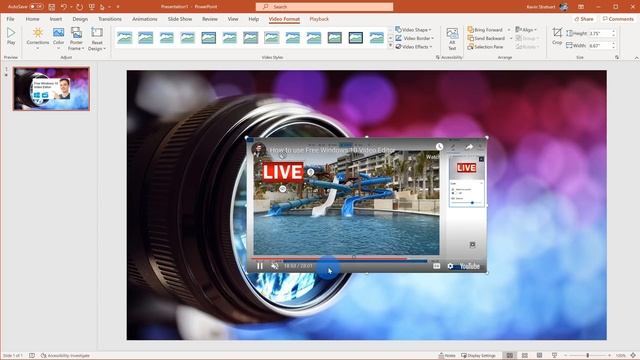Select the black-framed video style second from the right
The width and height of the screenshot is (640, 360).
tap(356, 38)
